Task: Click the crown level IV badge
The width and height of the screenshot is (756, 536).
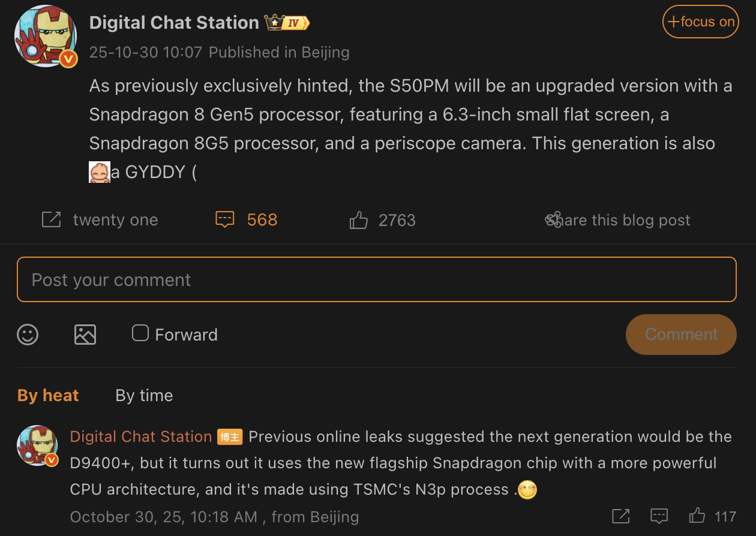Action: pyautogui.click(x=287, y=23)
